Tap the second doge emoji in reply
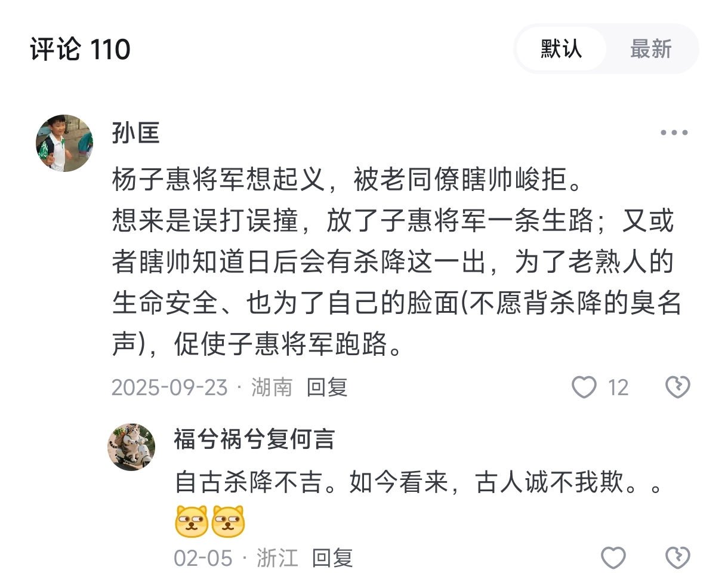The width and height of the screenshot is (728, 582). click(x=228, y=521)
